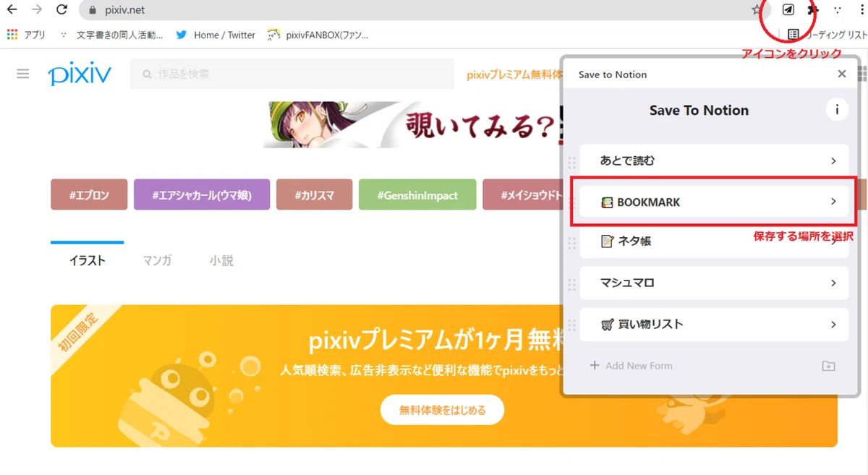Select the #エプロン tag
The height and width of the screenshot is (475, 868).
pos(89,194)
